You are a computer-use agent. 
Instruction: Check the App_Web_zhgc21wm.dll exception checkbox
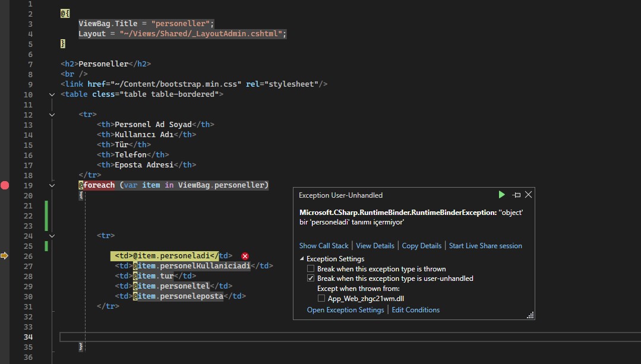tap(321, 298)
